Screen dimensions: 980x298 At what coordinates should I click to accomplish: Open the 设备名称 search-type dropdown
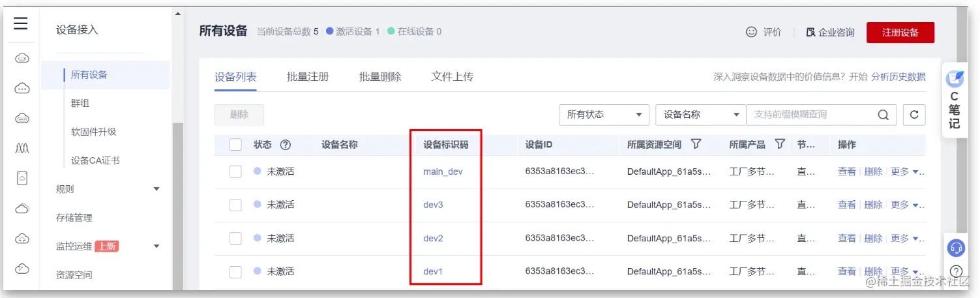700,115
